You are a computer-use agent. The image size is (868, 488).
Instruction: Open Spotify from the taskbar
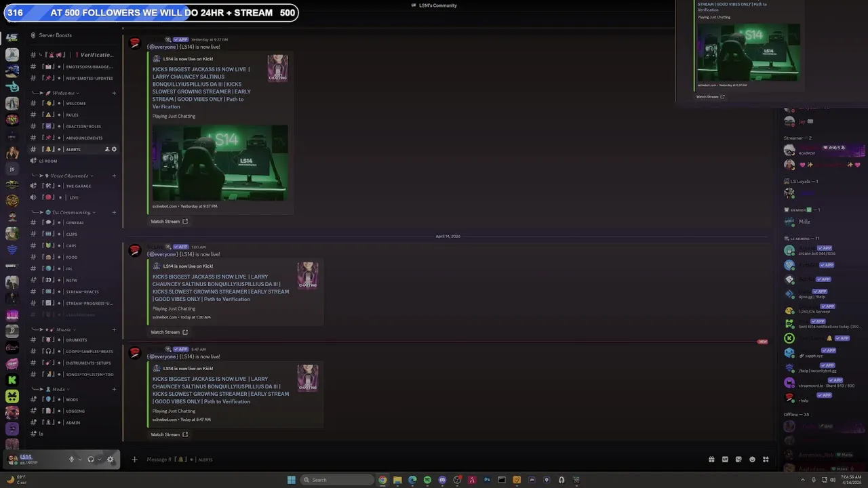(x=427, y=480)
